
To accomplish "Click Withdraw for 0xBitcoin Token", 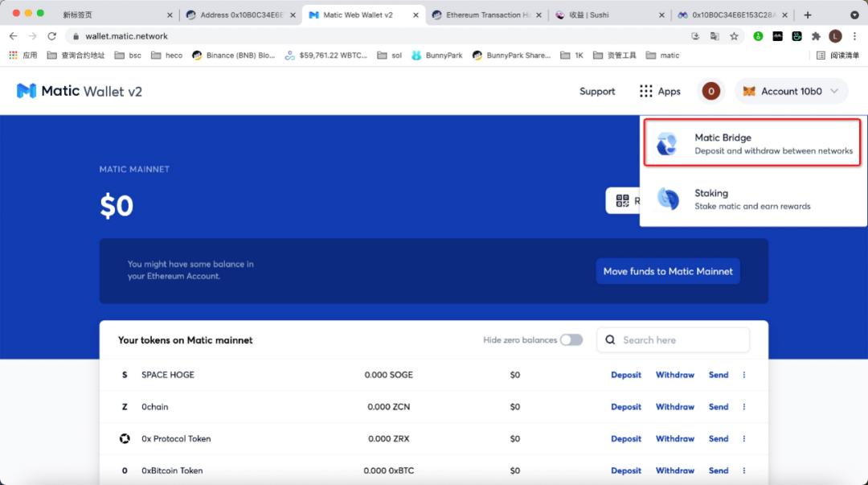I will click(674, 471).
